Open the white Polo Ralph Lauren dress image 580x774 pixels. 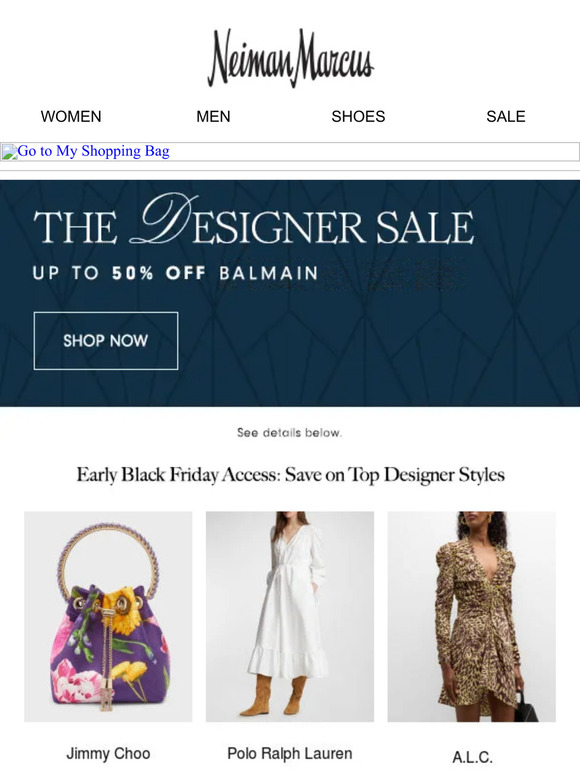point(290,617)
